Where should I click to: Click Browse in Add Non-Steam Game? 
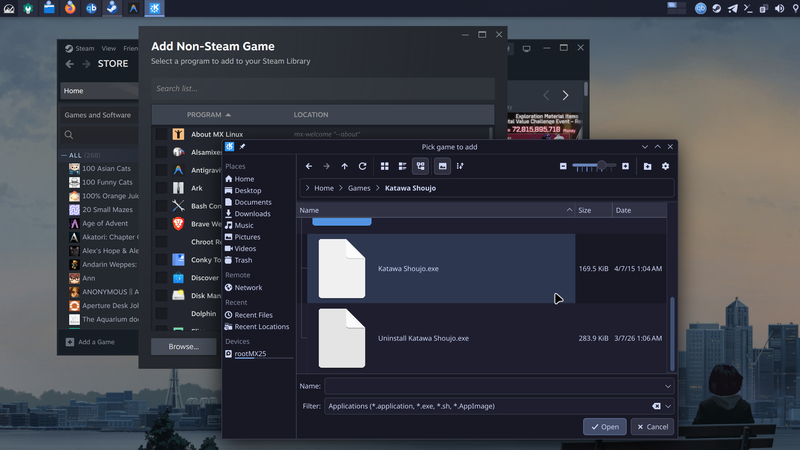[x=184, y=347]
